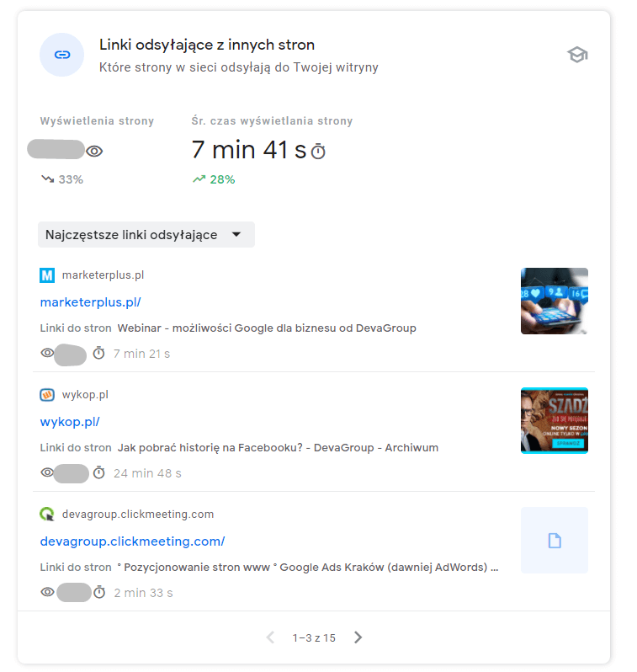Click the stopwatch icon beside 24 min 48 s
637x672 pixels.
99,472
